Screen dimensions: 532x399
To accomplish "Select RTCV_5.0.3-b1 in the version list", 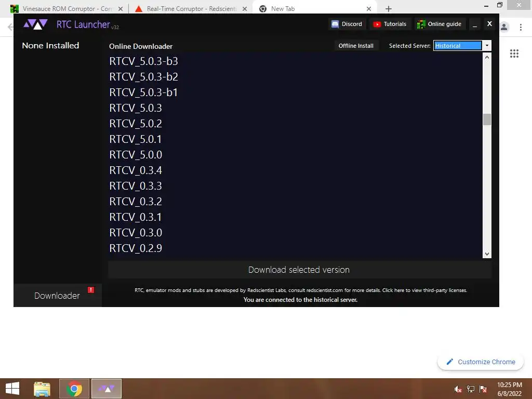I will [143, 92].
